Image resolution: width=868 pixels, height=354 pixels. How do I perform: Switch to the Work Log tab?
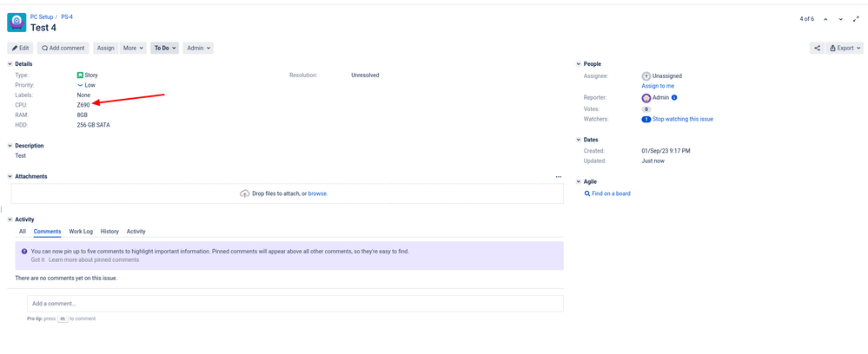pos(81,231)
